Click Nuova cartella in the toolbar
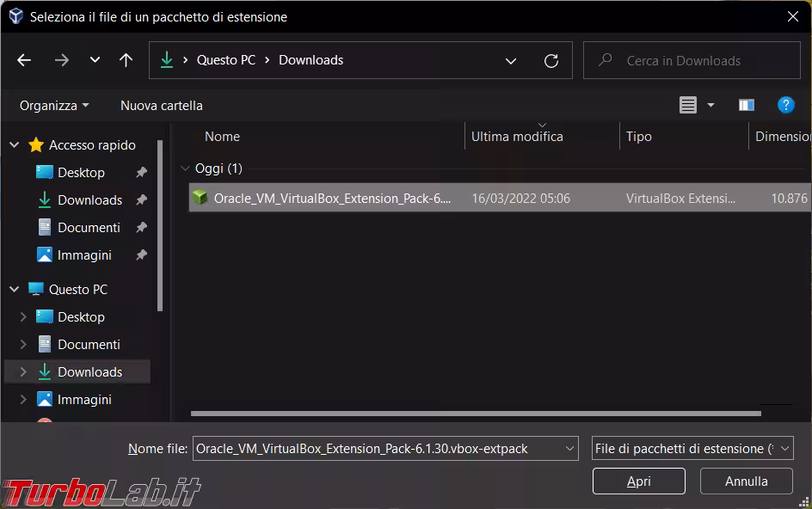This screenshot has width=812, height=509. tap(162, 106)
